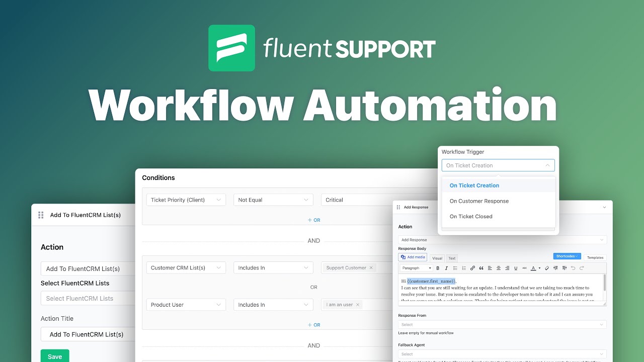This screenshot has width=644, height=362.
Task: Remove the 'I am an user' tag
Action: (x=358, y=305)
